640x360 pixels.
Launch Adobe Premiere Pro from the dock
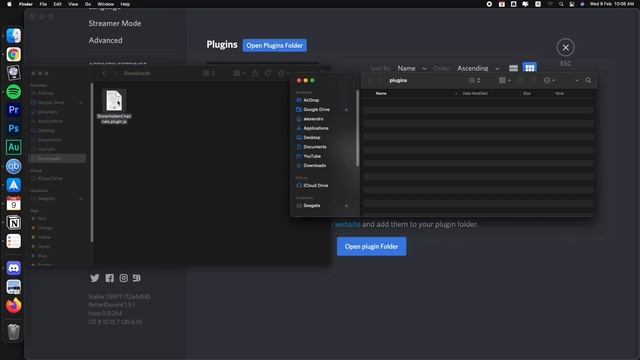(13, 110)
